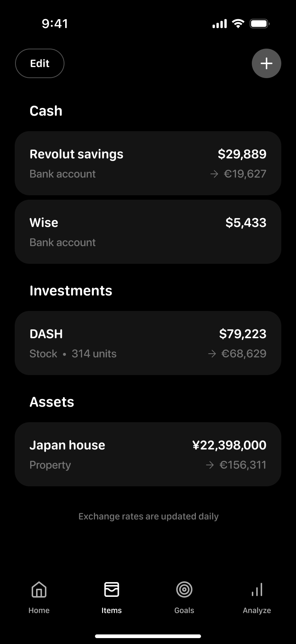Open the Goals target icon
Viewport: 296px width, 644px height.
click(184, 589)
